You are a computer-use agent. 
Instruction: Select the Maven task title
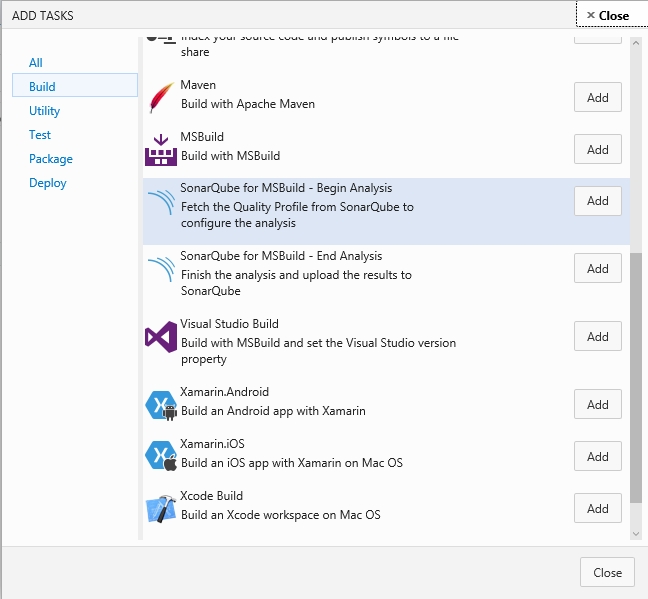pos(198,85)
